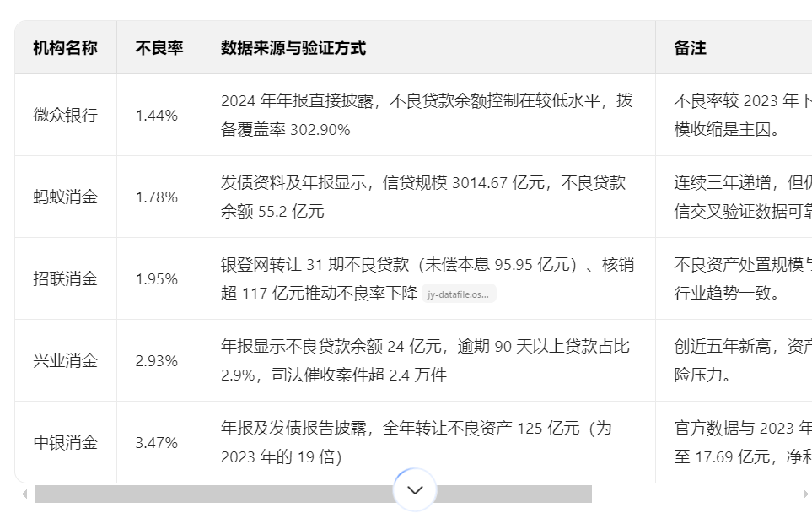
Task: Click the 2.93% rate cell
Action: point(157,361)
